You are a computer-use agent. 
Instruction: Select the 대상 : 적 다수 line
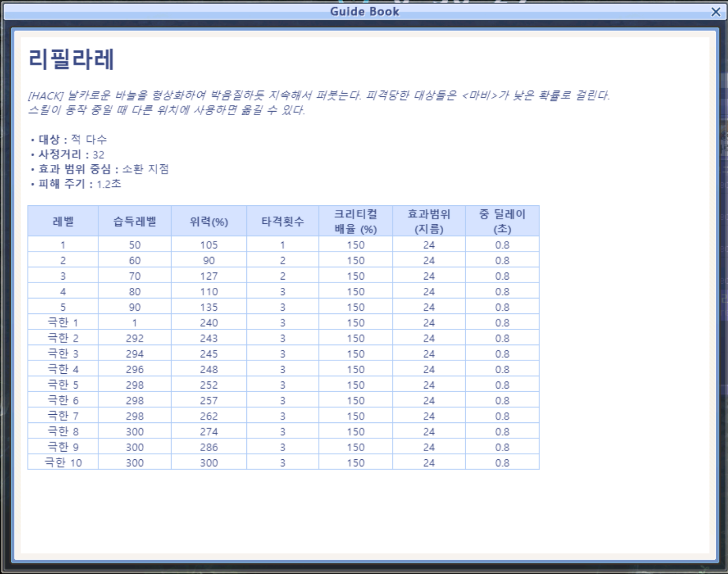click(69, 139)
